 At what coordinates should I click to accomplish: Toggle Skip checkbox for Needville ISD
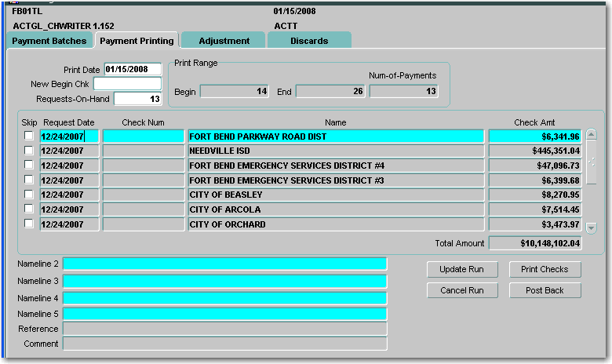[29, 150]
